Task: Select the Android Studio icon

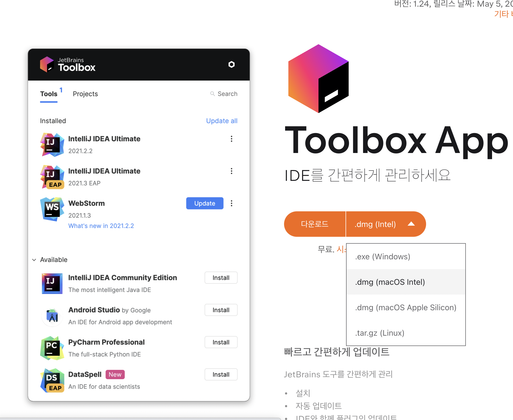Action: [x=52, y=316]
